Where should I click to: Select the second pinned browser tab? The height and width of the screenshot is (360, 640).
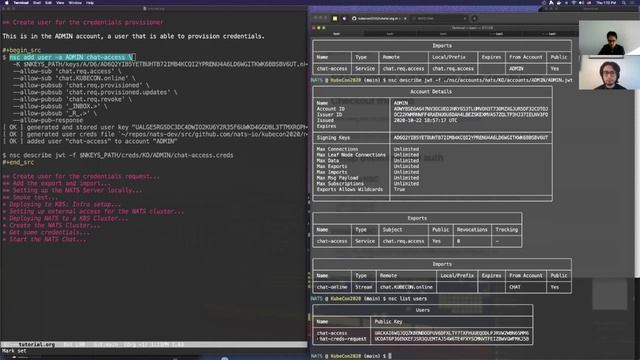coord(344,18)
